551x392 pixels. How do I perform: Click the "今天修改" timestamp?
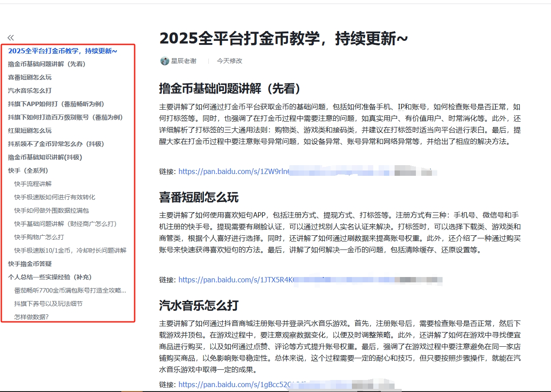click(x=229, y=61)
